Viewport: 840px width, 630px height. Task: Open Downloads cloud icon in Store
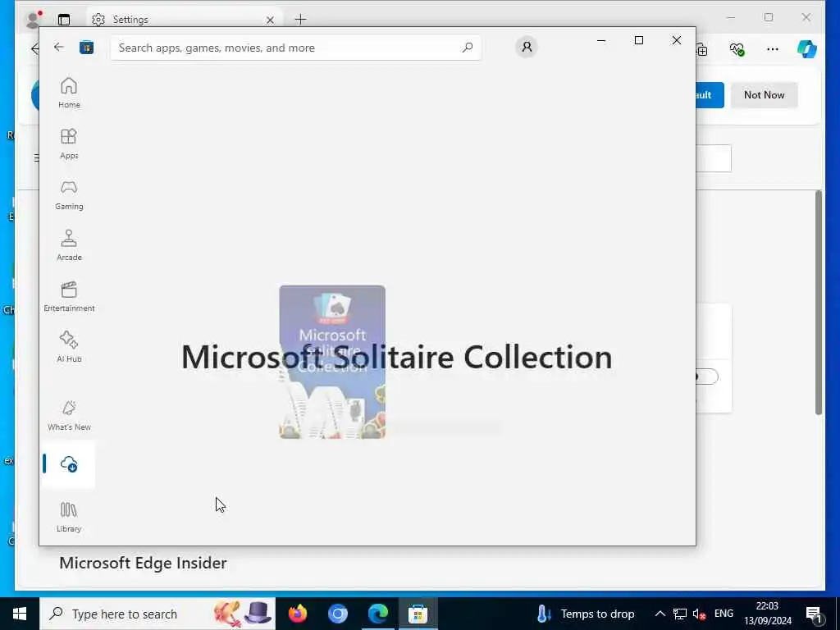coord(69,464)
